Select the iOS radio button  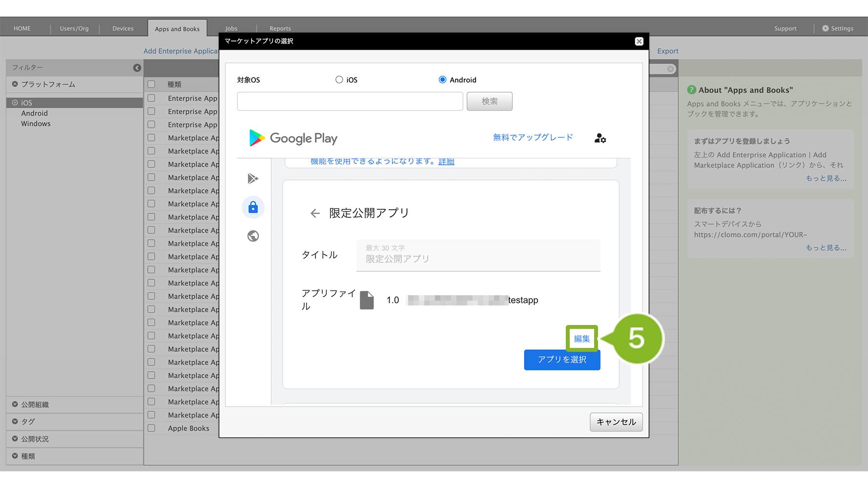click(x=339, y=80)
